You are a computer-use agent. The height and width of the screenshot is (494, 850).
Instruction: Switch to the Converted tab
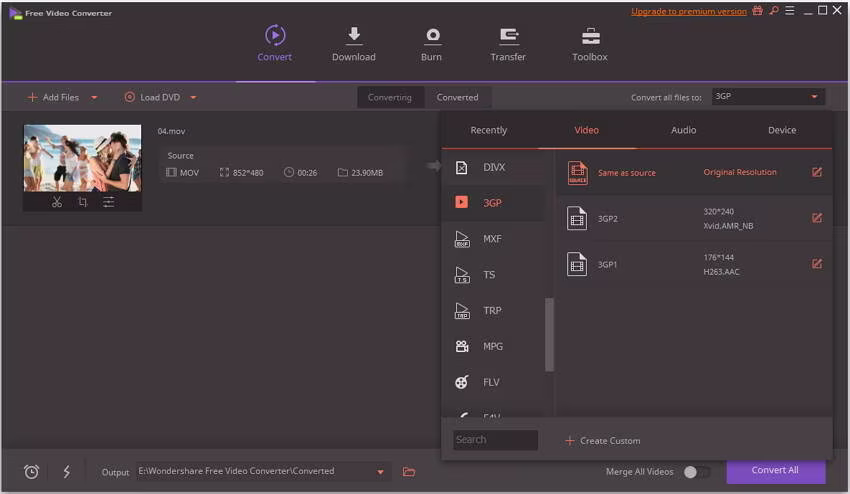tap(458, 98)
